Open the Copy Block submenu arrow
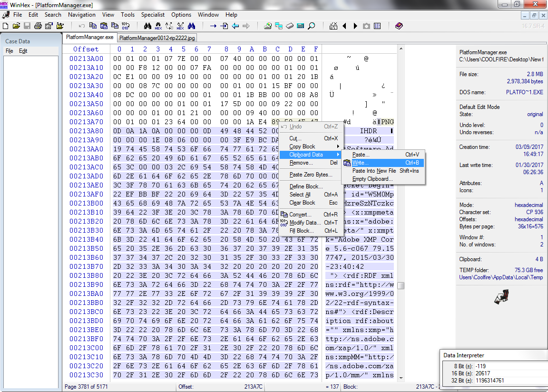Image resolution: width=548 pixels, height=392 pixels. [x=338, y=147]
